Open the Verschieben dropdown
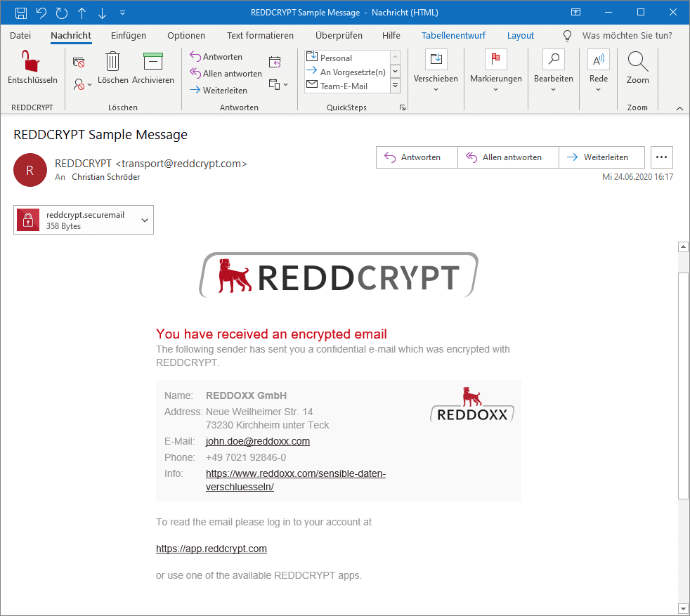 pos(436,71)
